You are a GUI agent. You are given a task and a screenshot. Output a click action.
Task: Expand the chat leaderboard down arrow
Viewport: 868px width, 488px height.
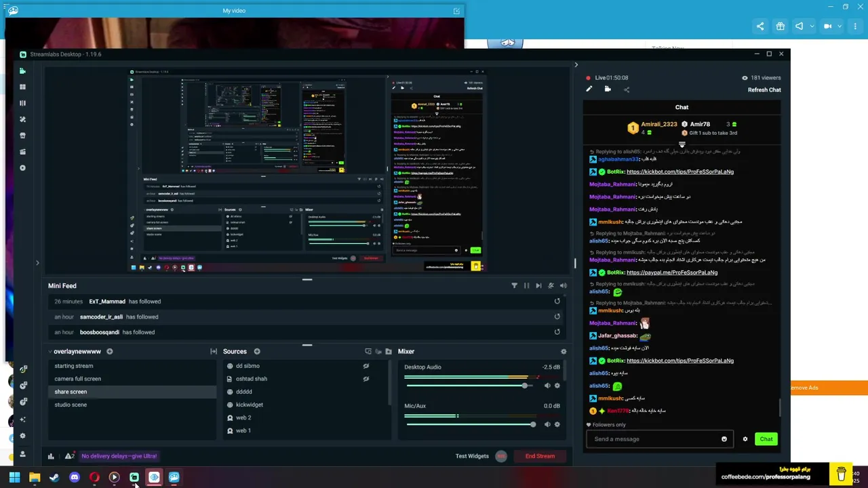[x=682, y=144]
